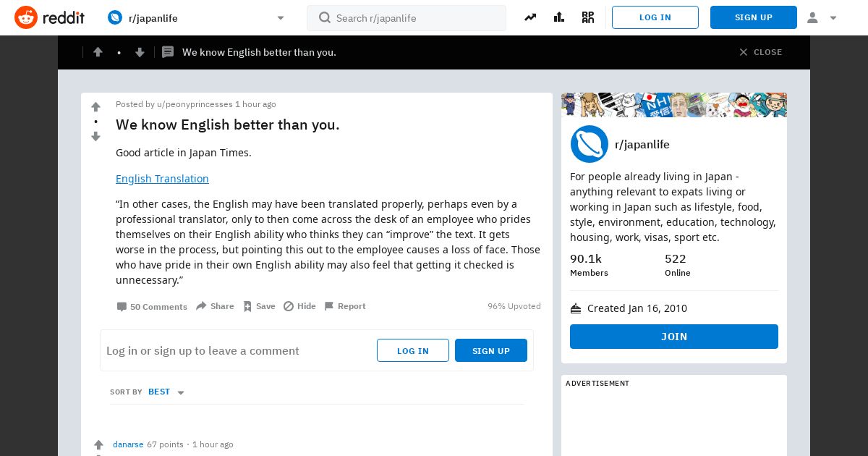Downvote the post in the black header bar
The image size is (868, 456).
tap(140, 52)
